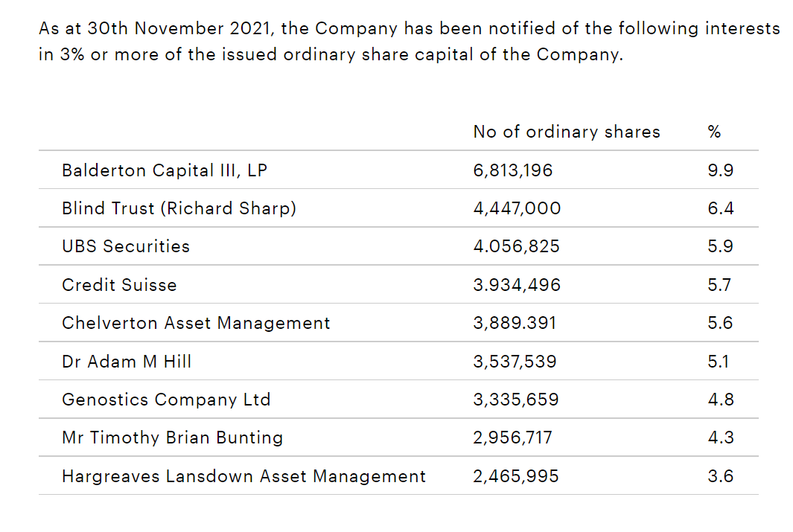Click the 'No of ordinary shares' column header
Screen dimensions: 793x532
tap(567, 132)
